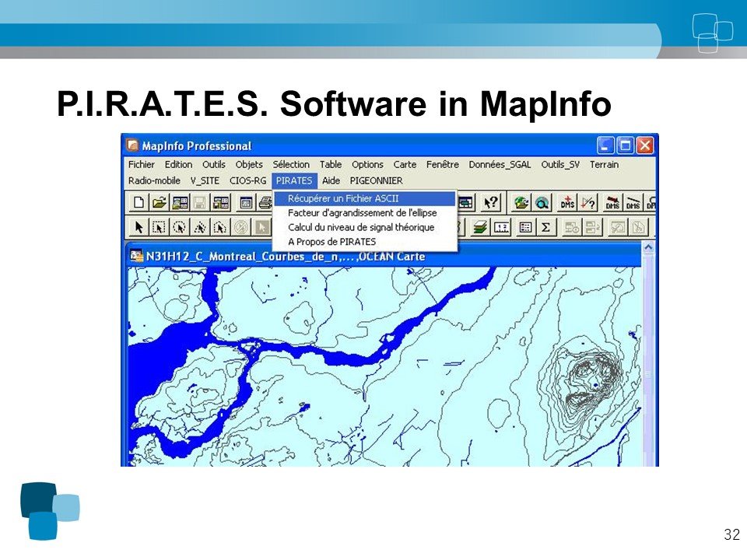
Task: Click the Open Workspace toolbar icon
Action: [179, 203]
